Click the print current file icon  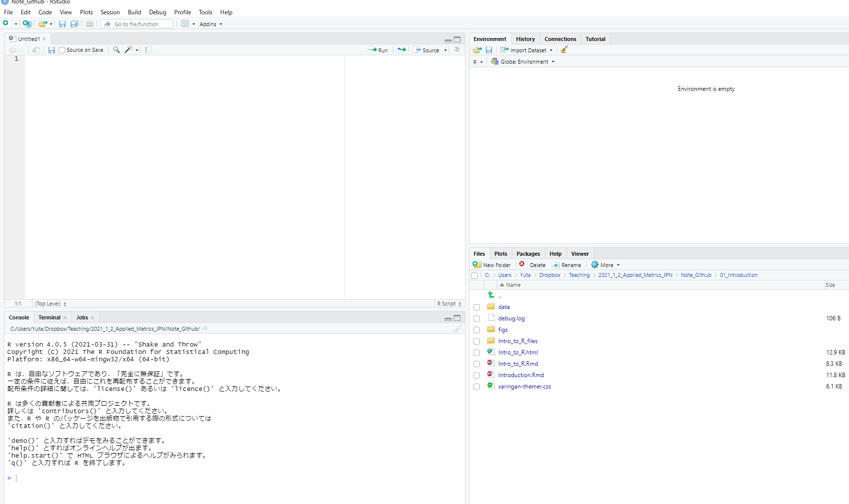click(89, 24)
